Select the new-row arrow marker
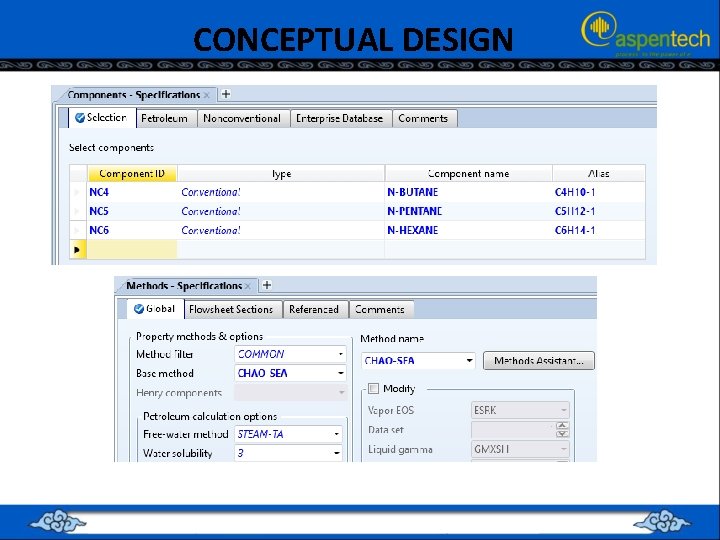Viewport: 720px width, 540px height. [x=78, y=250]
